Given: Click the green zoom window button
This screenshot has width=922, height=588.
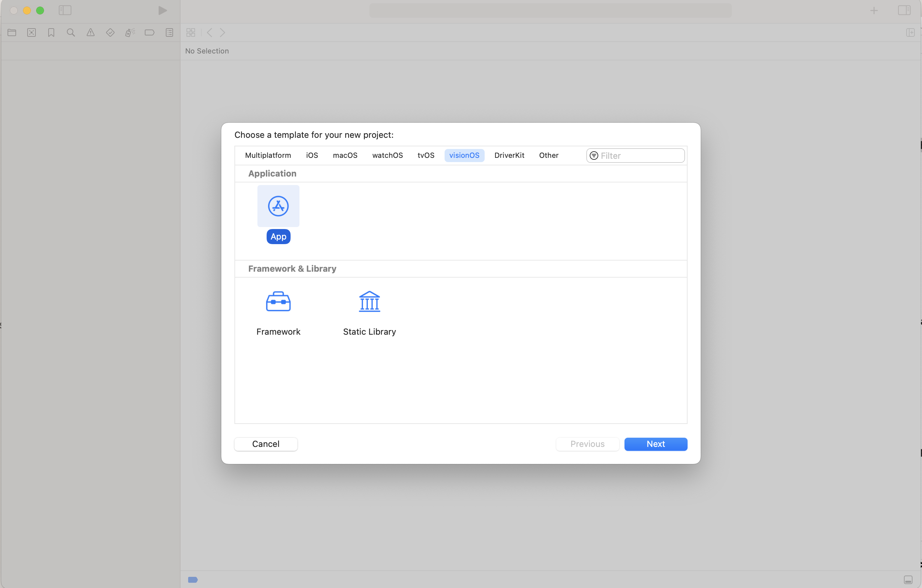Looking at the screenshot, I should point(40,10).
